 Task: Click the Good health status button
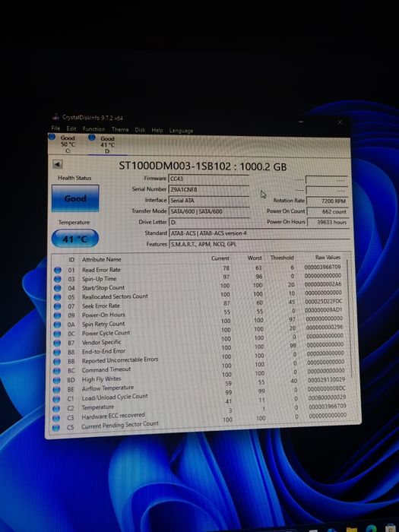(x=75, y=198)
